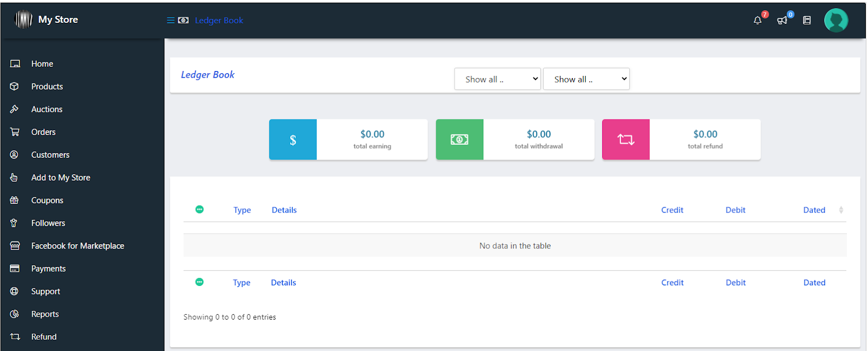Open the Support page
This screenshot has width=868, height=351.
click(x=46, y=292)
